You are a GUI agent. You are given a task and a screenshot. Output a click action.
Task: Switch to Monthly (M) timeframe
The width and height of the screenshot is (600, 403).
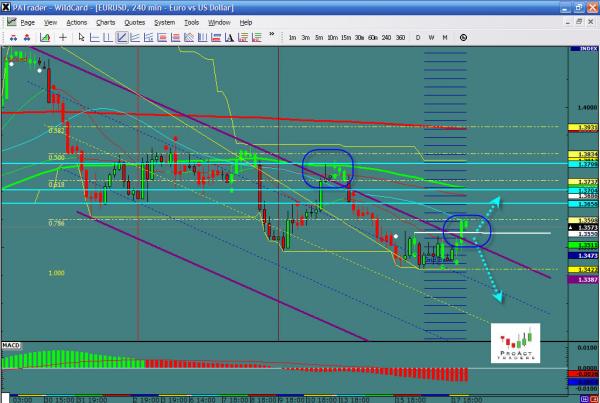point(445,38)
